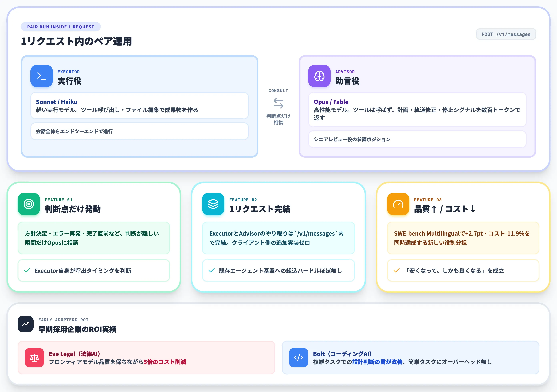Click the 会話全体をエンドツーエンドで進行 box
557x392 pixels.
tap(139, 131)
